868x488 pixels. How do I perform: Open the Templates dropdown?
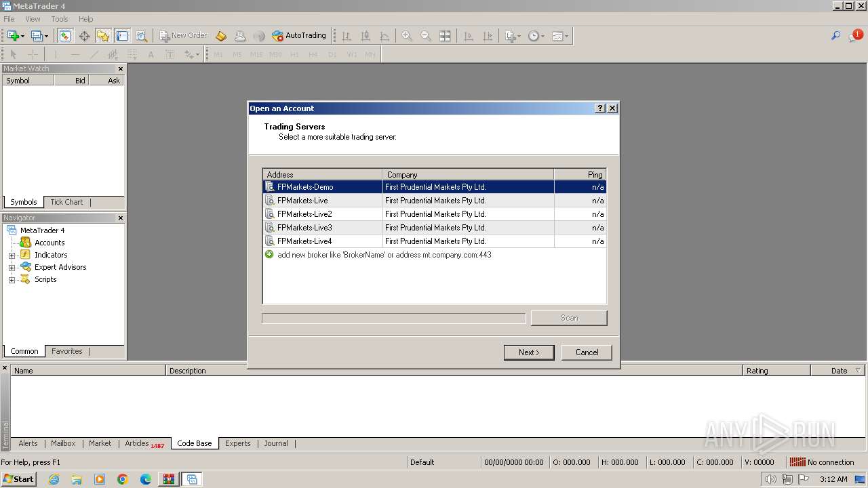(560, 36)
